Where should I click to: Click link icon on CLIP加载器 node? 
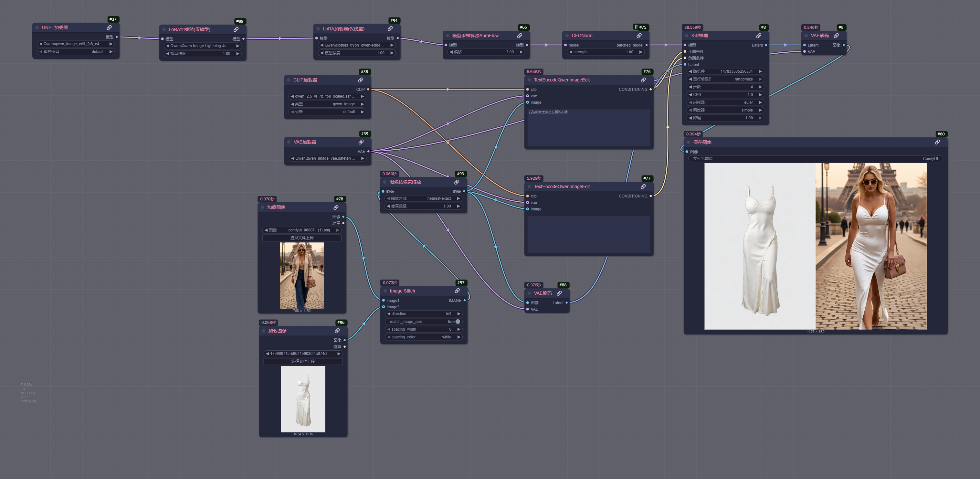click(x=361, y=80)
